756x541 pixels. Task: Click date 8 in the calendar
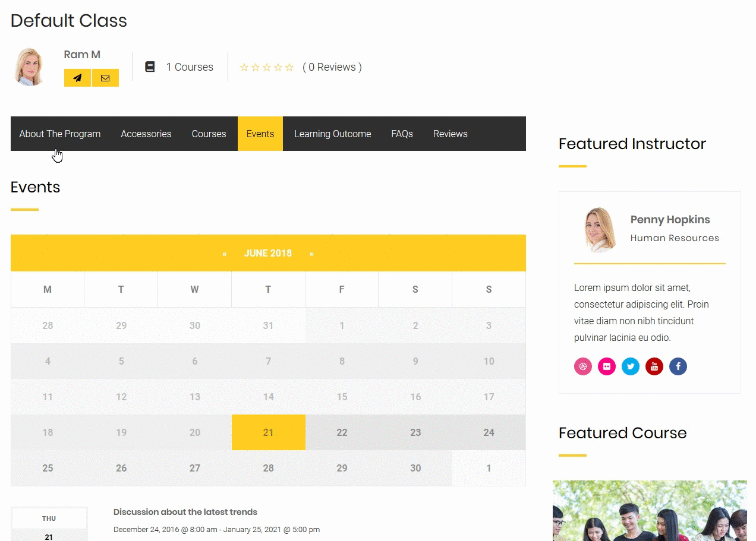coord(342,361)
